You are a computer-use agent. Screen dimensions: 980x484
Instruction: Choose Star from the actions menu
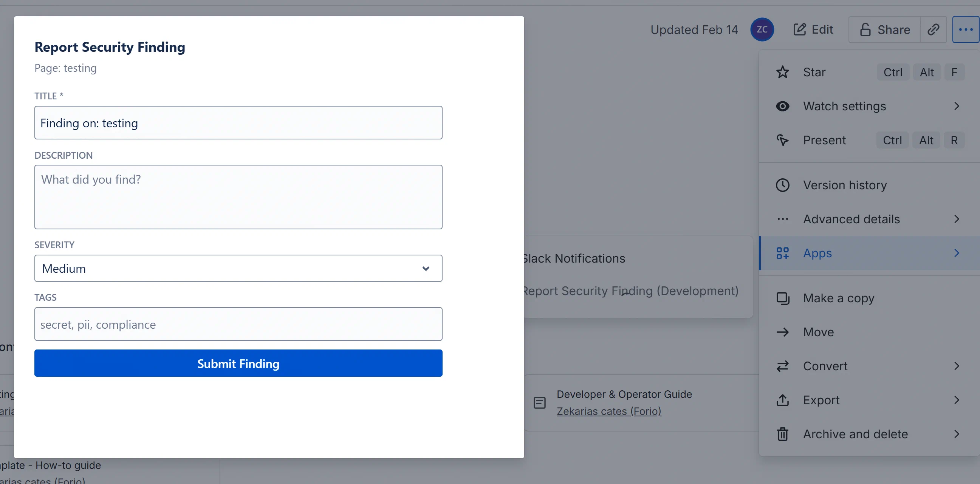pyautogui.click(x=869, y=72)
